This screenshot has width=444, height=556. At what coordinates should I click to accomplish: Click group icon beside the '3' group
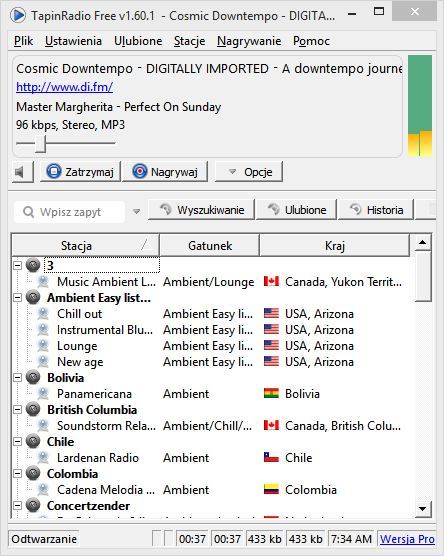(33, 265)
